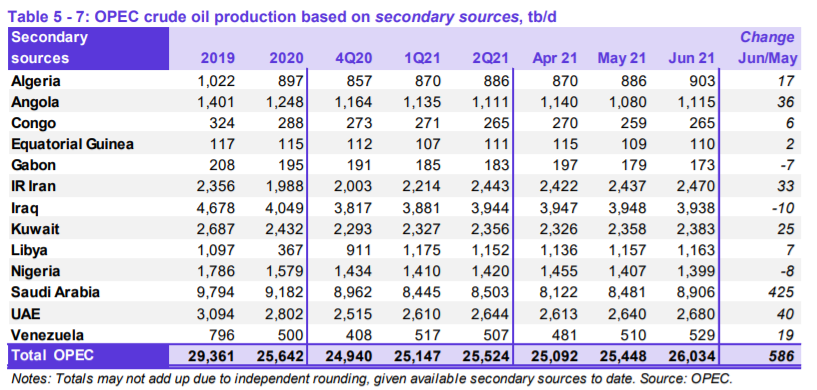Click the Secondary sources header cell
The width and height of the screenshot is (817, 390).
(x=88, y=48)
